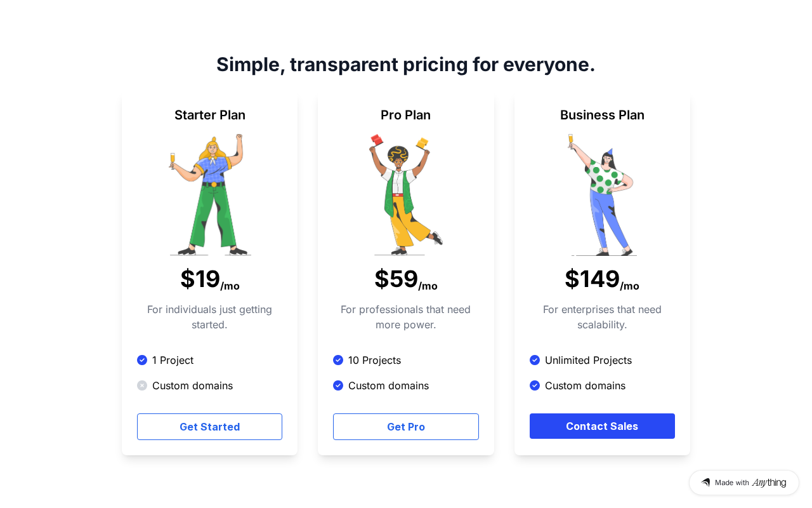Select the Starter Plan title
This screenshot has height=508, width=812.
tap(210, 115)
